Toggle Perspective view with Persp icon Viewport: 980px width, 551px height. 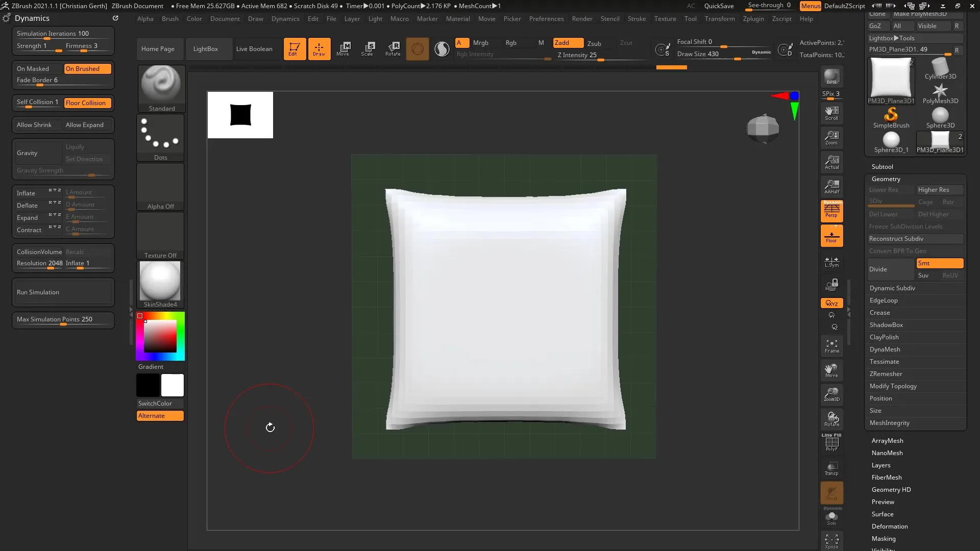pyautogui.click(x=831, y=211)
